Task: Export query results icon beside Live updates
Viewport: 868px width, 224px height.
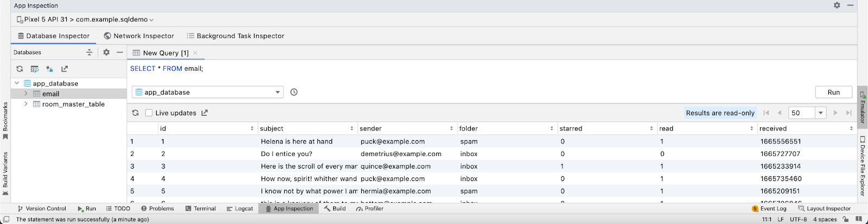Action: point(205,113)
